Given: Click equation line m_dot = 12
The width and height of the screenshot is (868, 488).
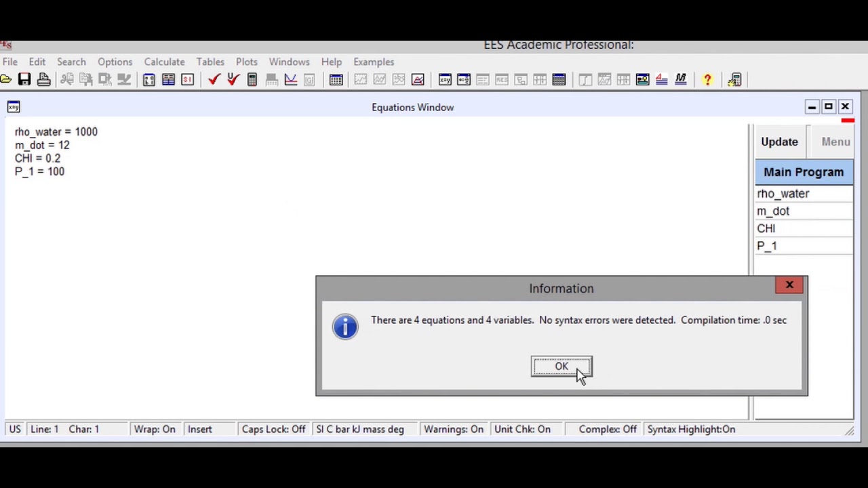Looking at the screenshot, I should click(x=42, y=145).
